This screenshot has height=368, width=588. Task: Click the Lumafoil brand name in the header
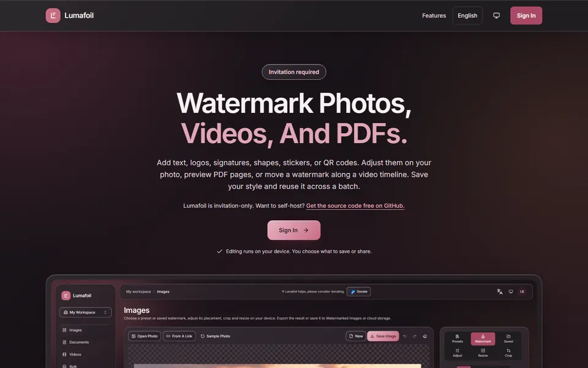(79, 15)
